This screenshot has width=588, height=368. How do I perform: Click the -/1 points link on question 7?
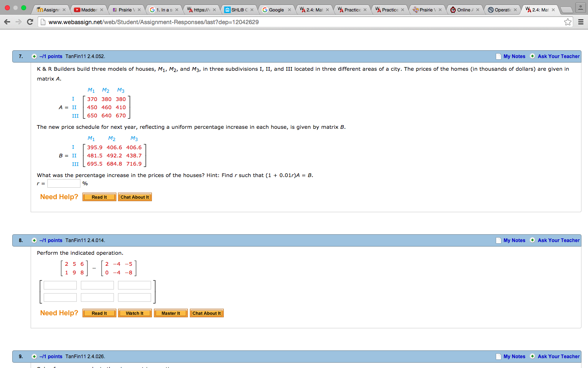[51, 56]
